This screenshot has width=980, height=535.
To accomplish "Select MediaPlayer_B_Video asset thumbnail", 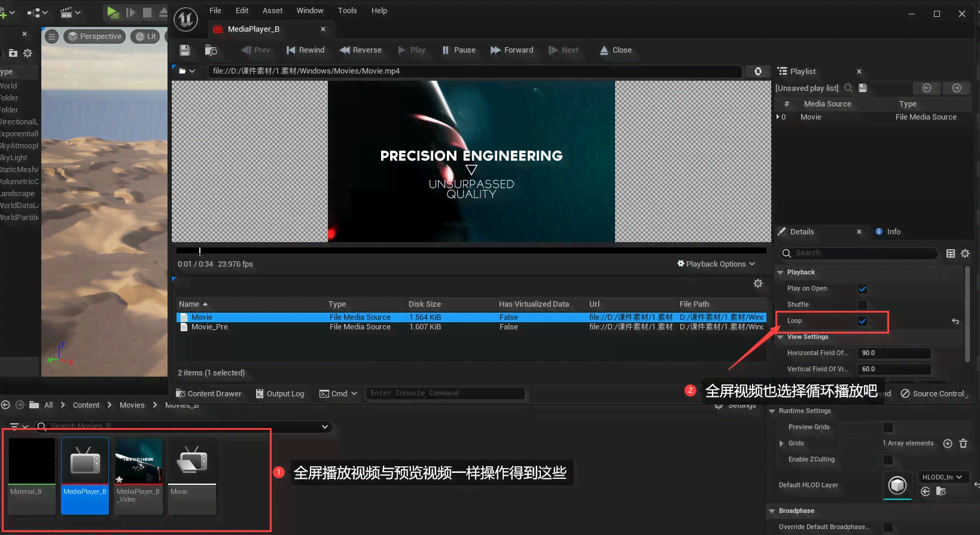I will click(x=139, y=476).
